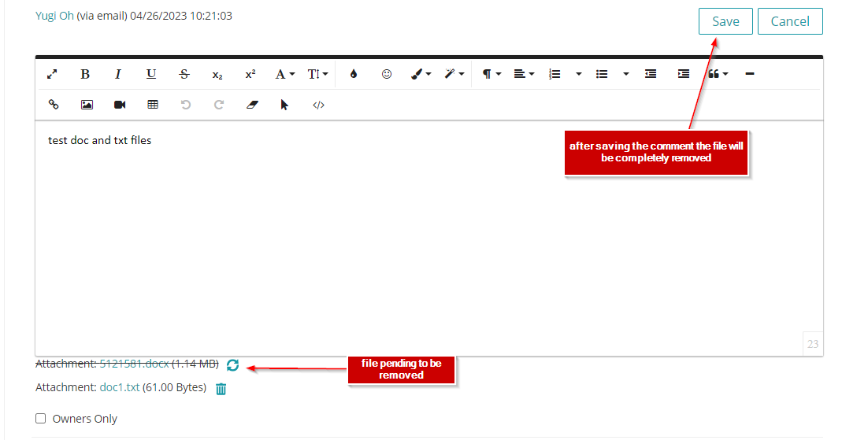Expand the paragraph format dropdown
The height and width of the screenshot is (440, 868).
(x=491, y=74)
